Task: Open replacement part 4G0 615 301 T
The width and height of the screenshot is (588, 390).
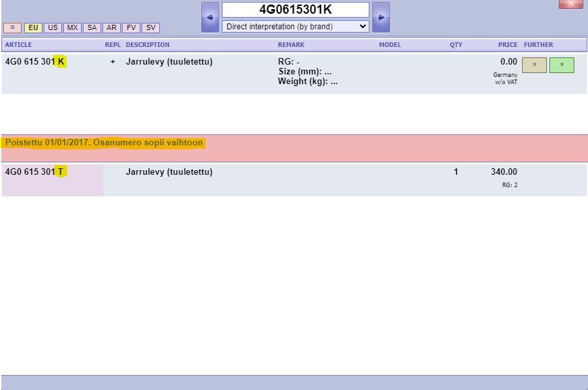Action: coord(35,172)
